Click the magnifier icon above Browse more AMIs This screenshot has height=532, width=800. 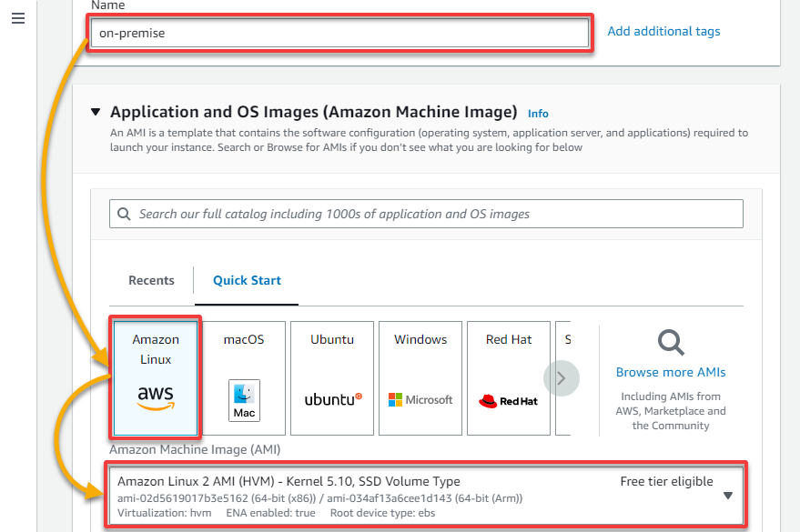click(671, 343)
